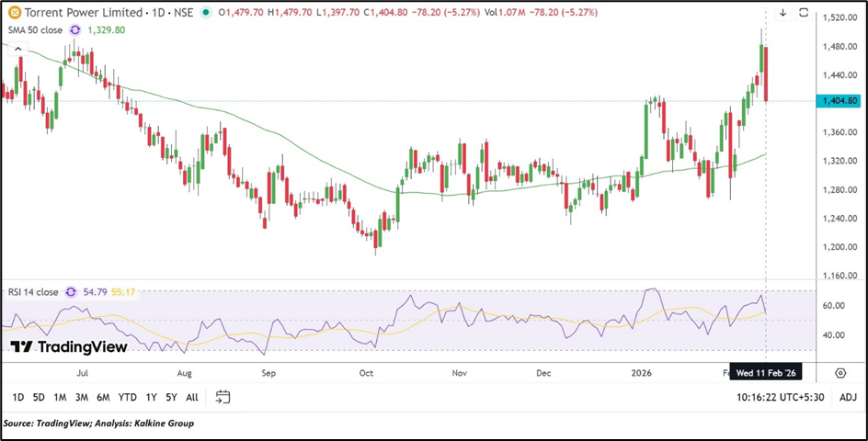The image size is (868, 441).
Task: Show the All time range
Action: tap(191, 397)
